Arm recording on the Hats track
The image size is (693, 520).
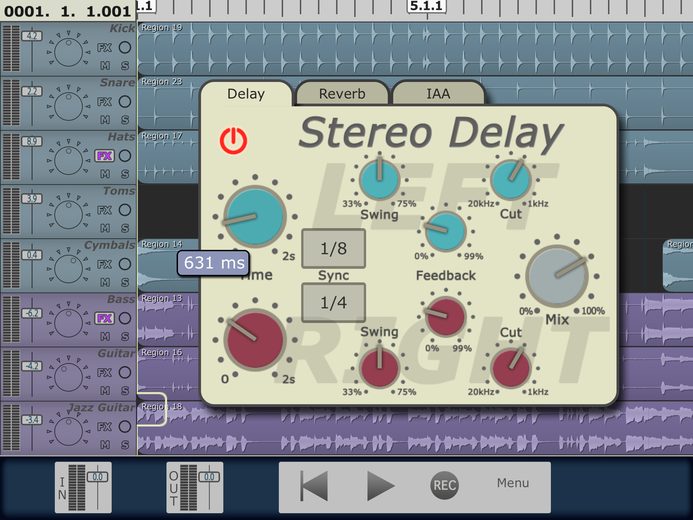pos(125,156)
